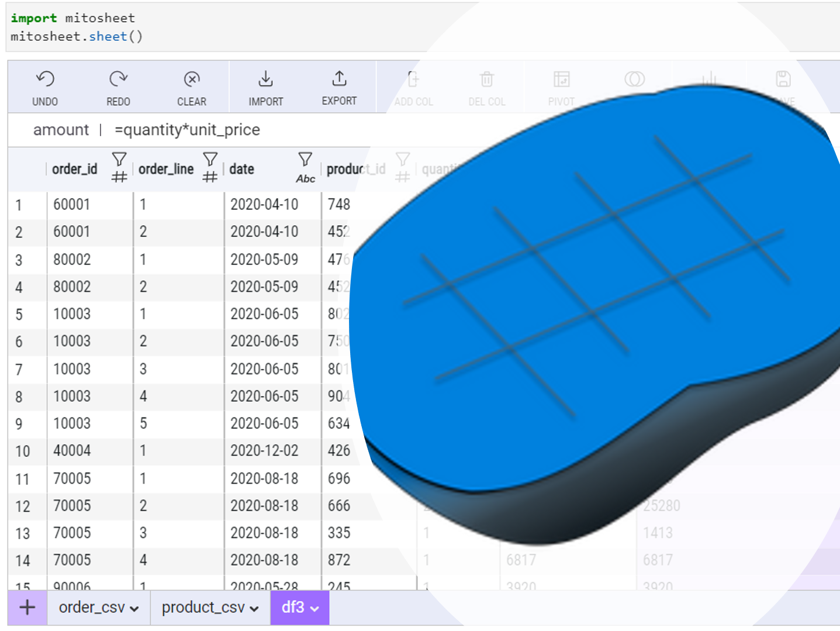Add a new sheet with plus button
The image size is (840, 631).
(27, 608)
